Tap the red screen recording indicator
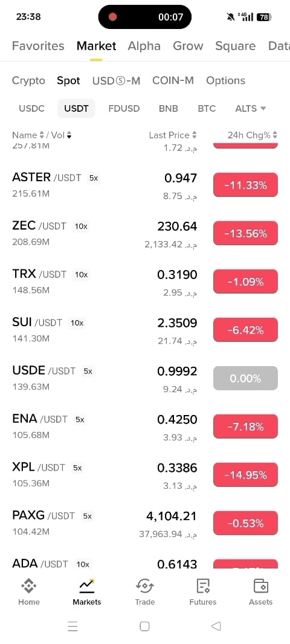The width and height of the screenshot is (290, 644). pos(112,17)
